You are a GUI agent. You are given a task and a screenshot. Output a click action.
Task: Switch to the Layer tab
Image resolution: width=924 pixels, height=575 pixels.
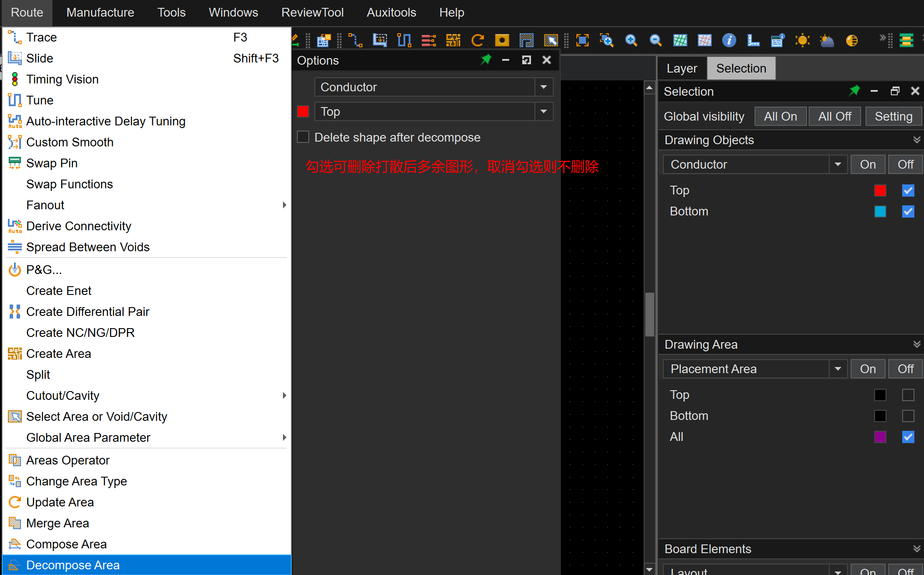[682, 68]
